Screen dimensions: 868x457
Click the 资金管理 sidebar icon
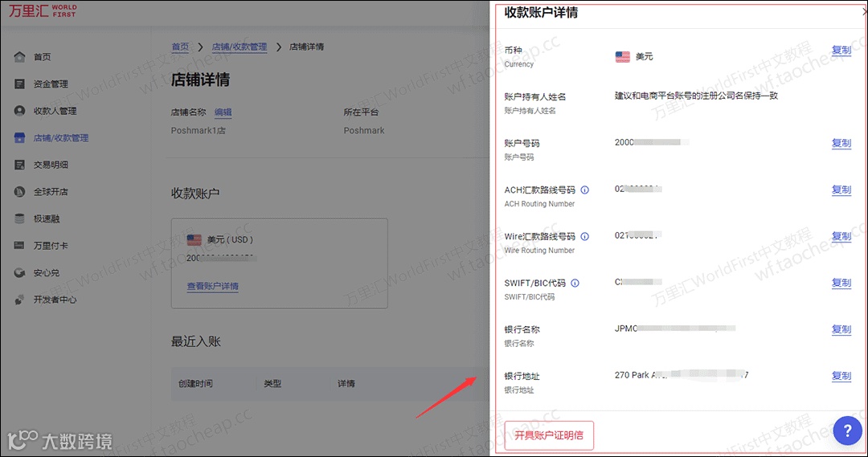(x=19, y=84)
